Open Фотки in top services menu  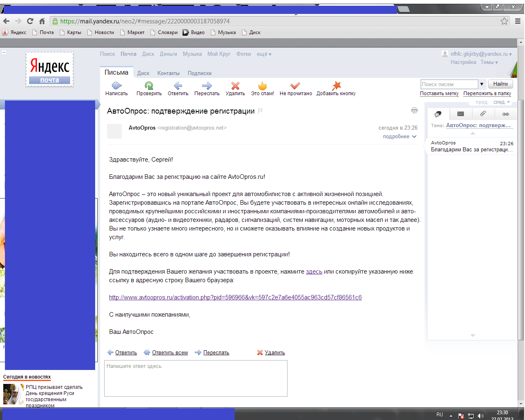[x=244, y=54]
